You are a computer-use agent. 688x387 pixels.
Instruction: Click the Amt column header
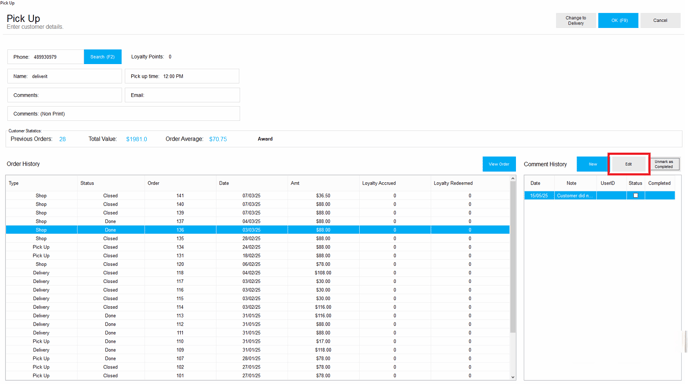tap(323, 183)
